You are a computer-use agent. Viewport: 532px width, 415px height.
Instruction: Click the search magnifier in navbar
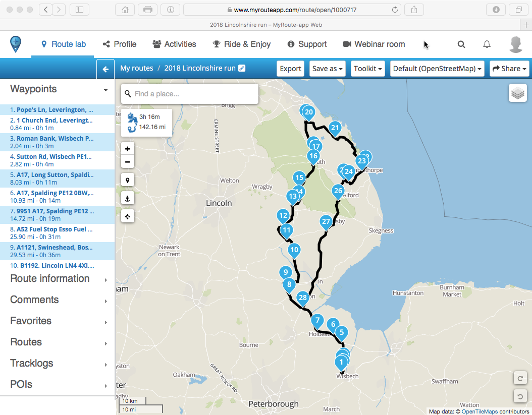pos(461,44)
